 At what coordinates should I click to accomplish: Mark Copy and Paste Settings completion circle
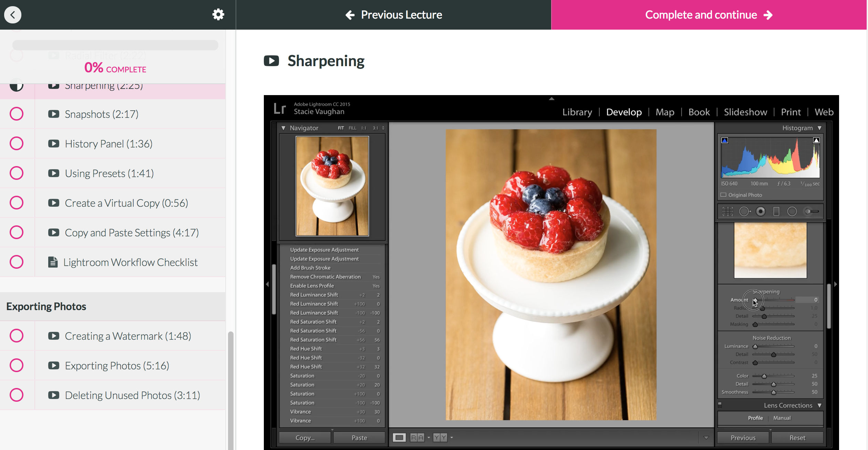[17, 232]
